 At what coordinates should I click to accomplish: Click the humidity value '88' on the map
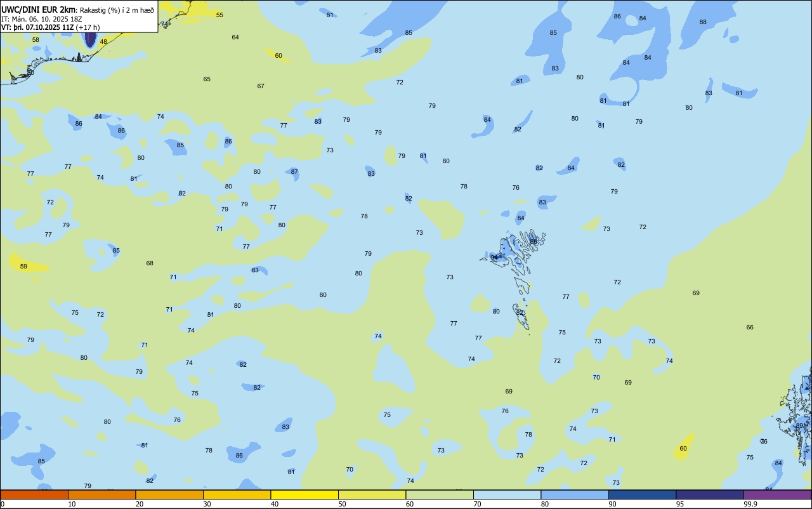click(703, 22)
